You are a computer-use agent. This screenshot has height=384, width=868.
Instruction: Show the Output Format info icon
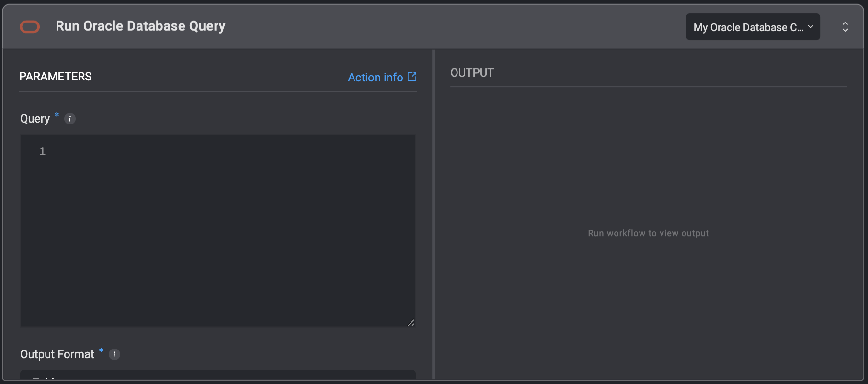tap(114, 354)
